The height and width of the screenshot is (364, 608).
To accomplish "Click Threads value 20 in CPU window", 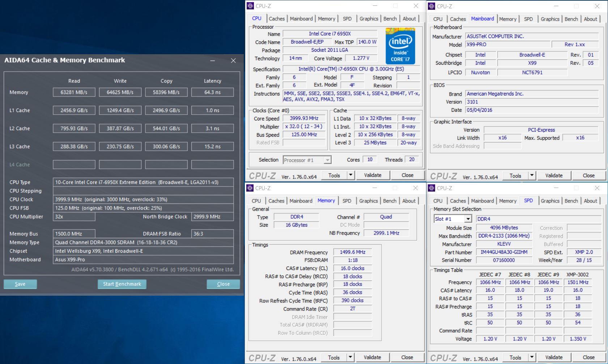I will point(412,159).
